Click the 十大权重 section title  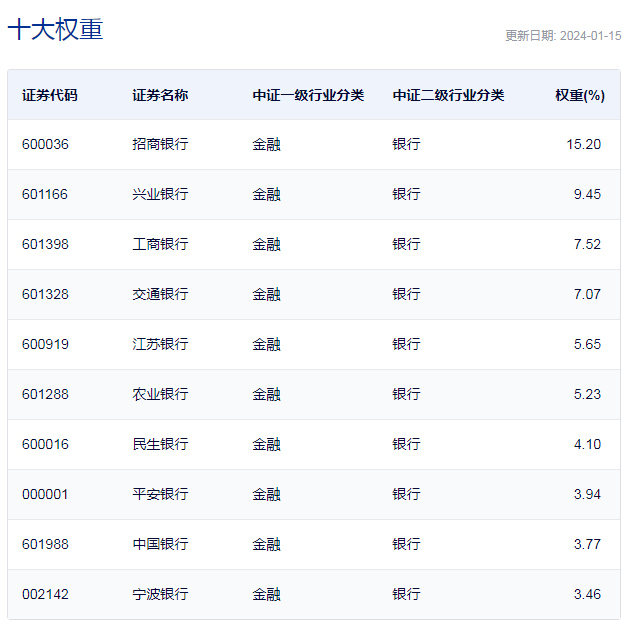click(55, 30)
